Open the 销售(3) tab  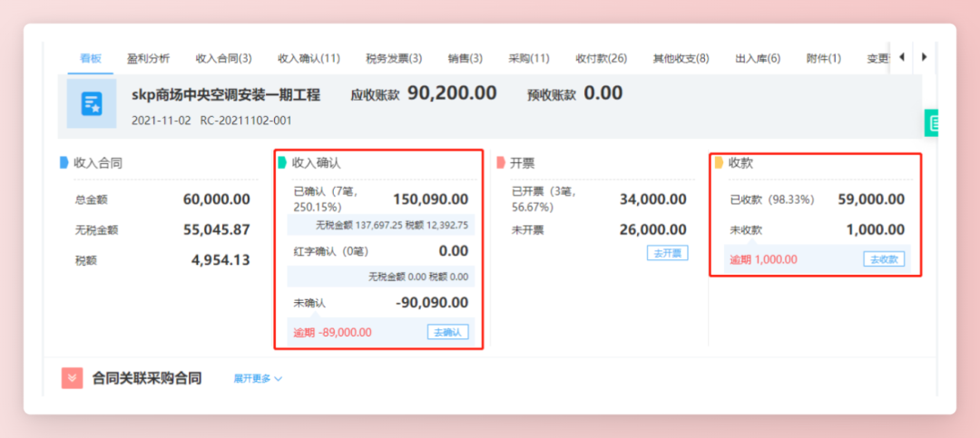point(465,59)
